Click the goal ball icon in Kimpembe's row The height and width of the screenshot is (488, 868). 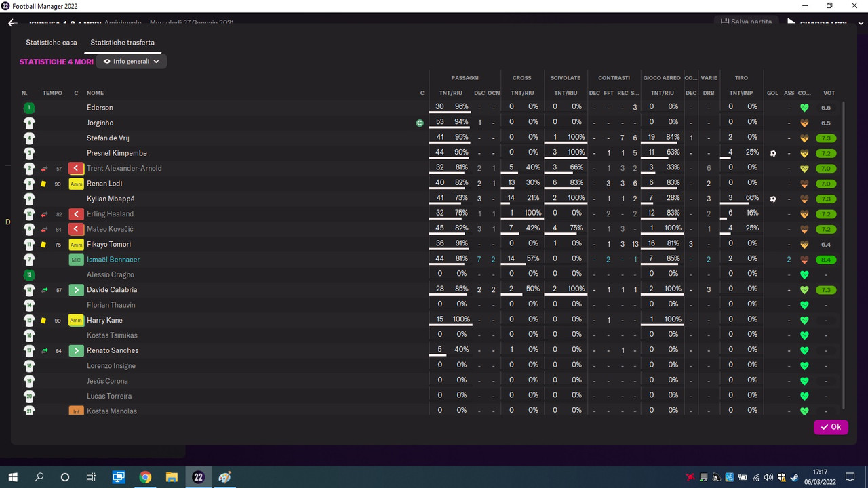[773, 153]
